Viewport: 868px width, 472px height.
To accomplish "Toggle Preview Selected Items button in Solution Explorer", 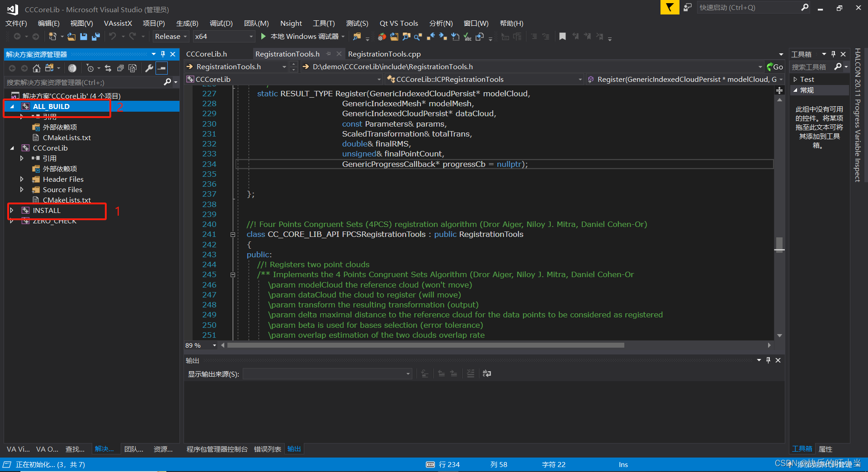I will tap(161, 68).
